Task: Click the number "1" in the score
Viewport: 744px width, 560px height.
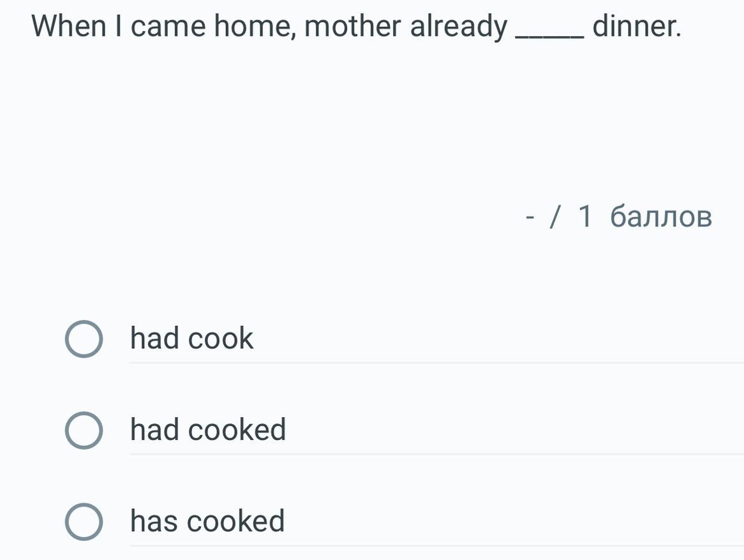Action: pyautogui.click(x=585, y=217)
